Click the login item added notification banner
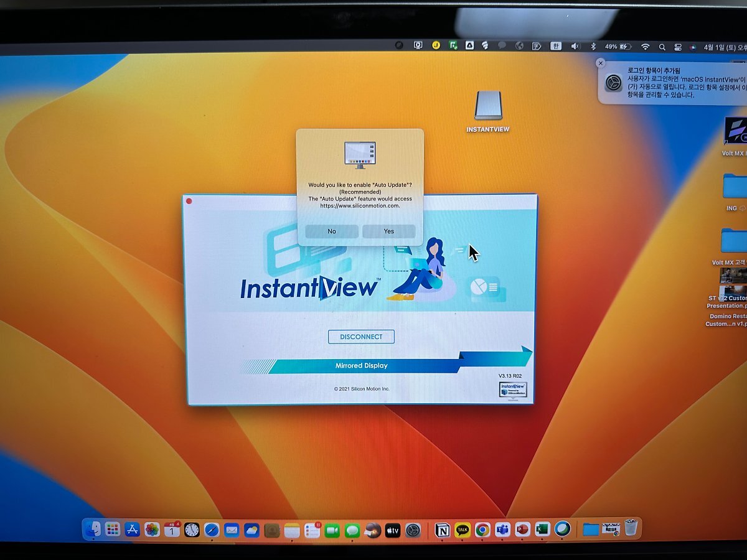This screenshot has height=560, width=747. coord(672,83)
